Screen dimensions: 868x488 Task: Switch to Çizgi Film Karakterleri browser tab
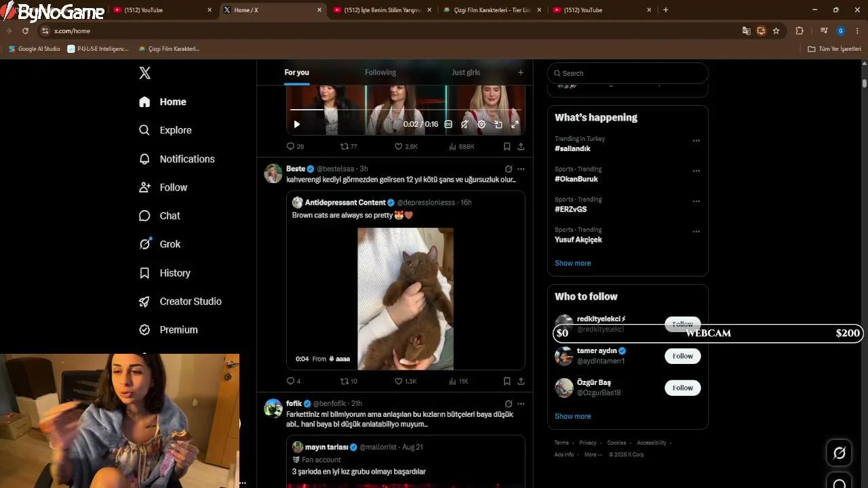click(x=492, y=10)
